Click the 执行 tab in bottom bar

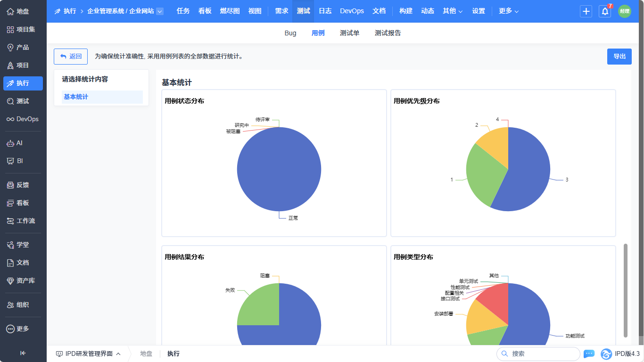(173, 354)
